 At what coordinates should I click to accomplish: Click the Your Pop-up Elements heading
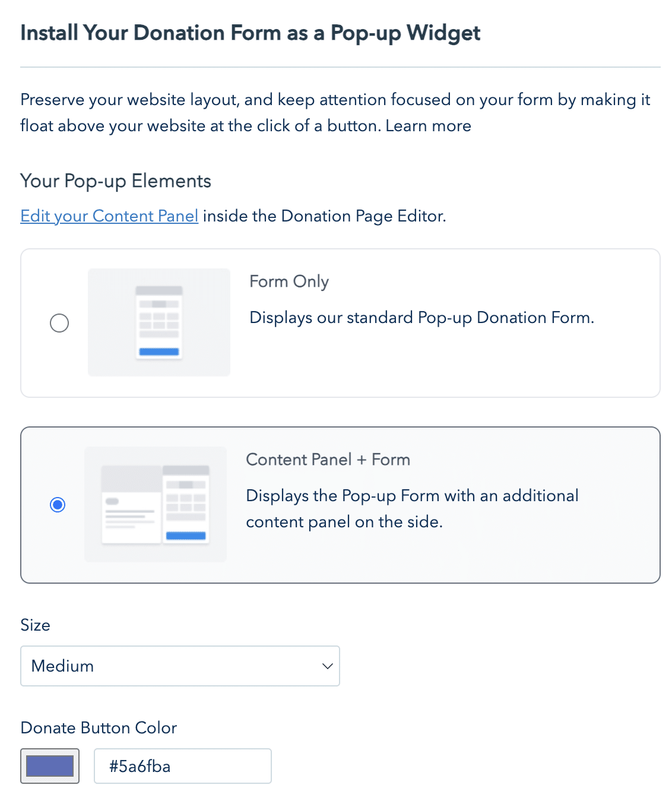pyautogui.click(x=116, y=181)
